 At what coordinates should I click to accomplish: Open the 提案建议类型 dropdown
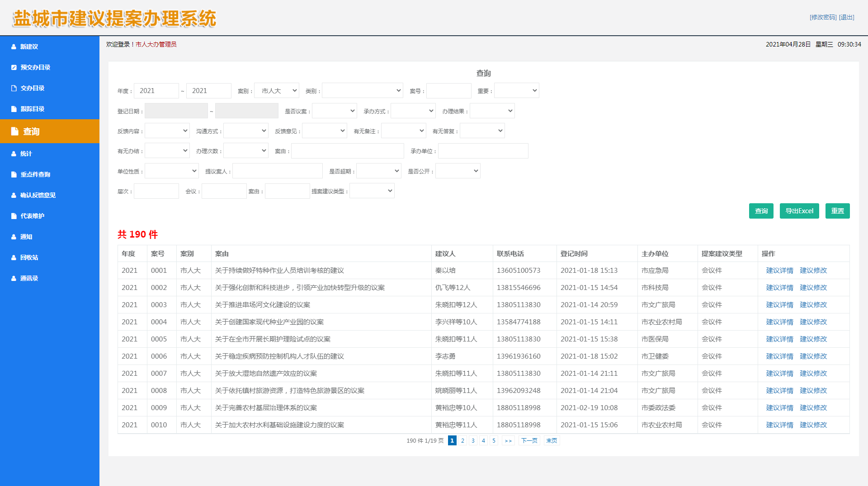coord(372,191)
